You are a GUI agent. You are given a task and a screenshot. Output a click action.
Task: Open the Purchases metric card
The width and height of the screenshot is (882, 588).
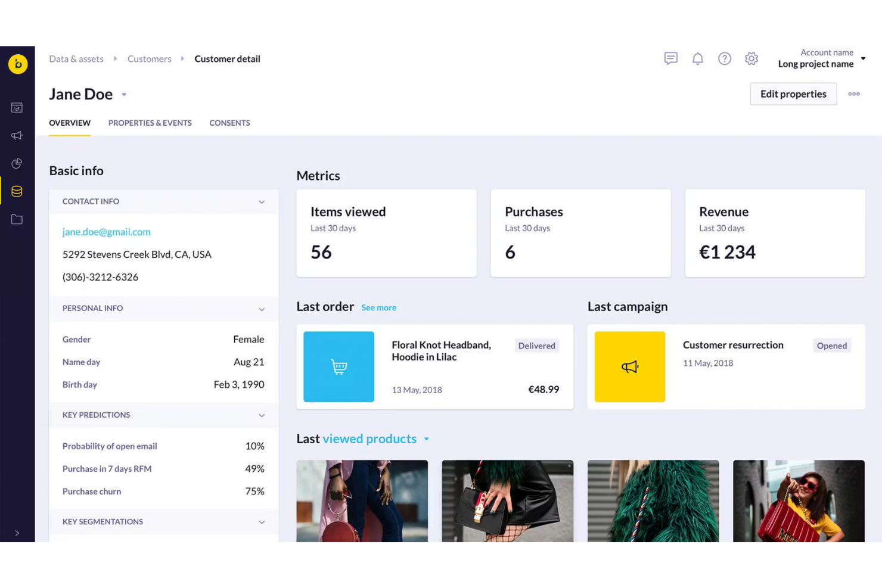(x=580, y=233)
